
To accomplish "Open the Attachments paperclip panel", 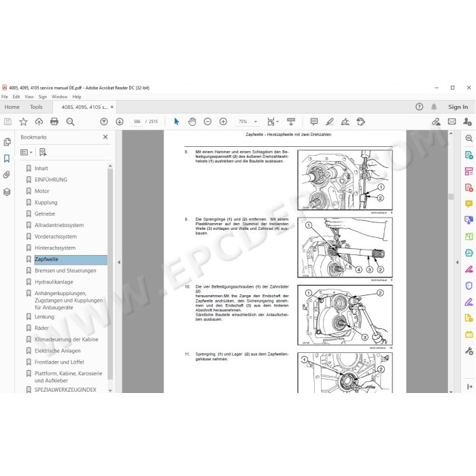I will (x=7, y=175).
